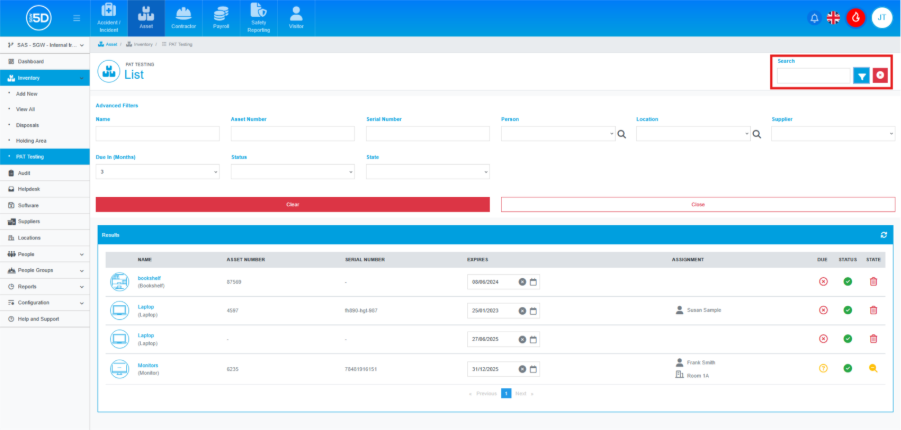
Task: Refresh the Results panel
Action: (x=883, y=235)
